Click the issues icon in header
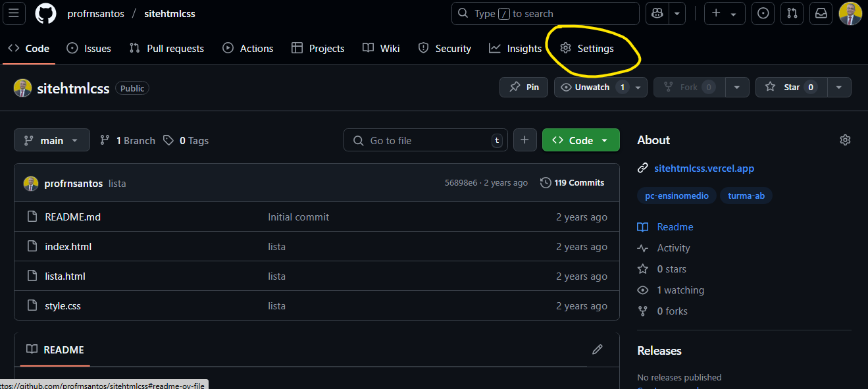Viewport: 868px width, 389px height. (763, 13)
